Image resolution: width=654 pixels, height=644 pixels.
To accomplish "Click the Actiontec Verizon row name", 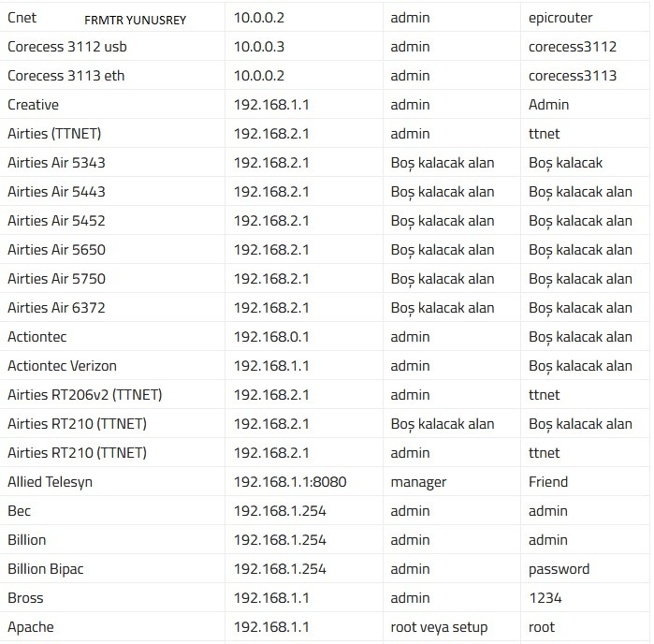I will pos(62,366).
